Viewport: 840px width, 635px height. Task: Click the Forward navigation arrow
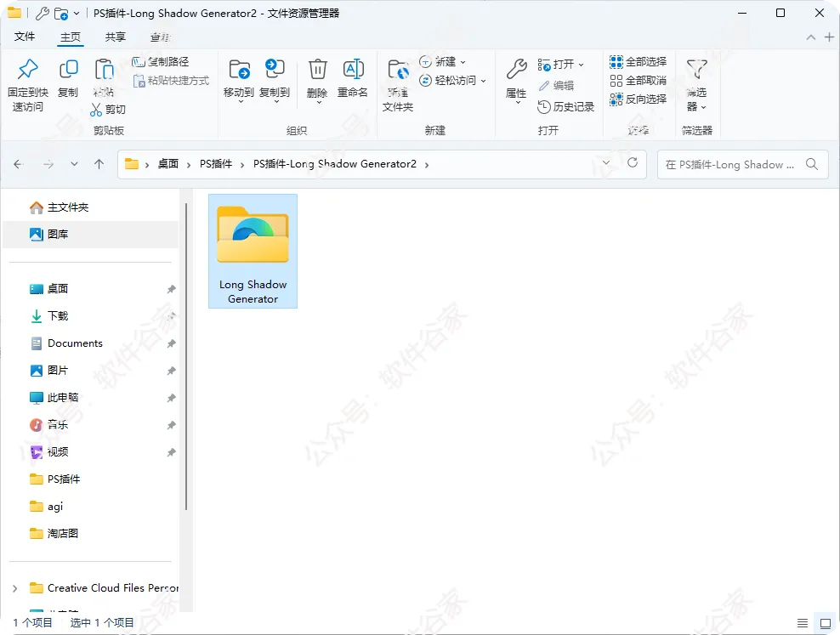click(48, 164)
